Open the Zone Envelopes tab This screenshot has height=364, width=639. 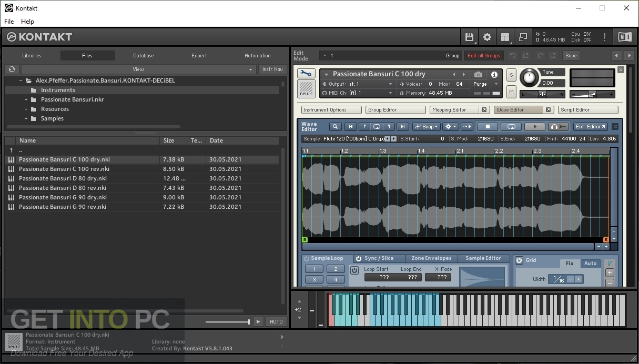click(431, 258)
